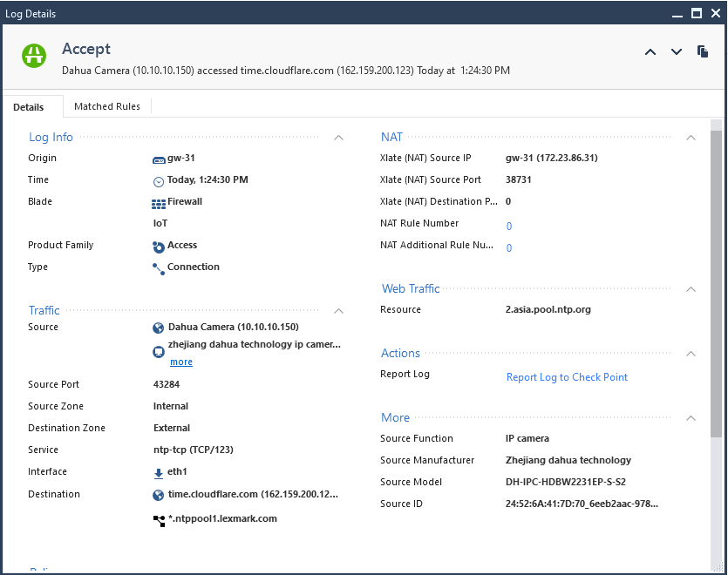Select the Firewall blade icon
Image resolution: width=728 pixels, height=575 pixels.
159,201
